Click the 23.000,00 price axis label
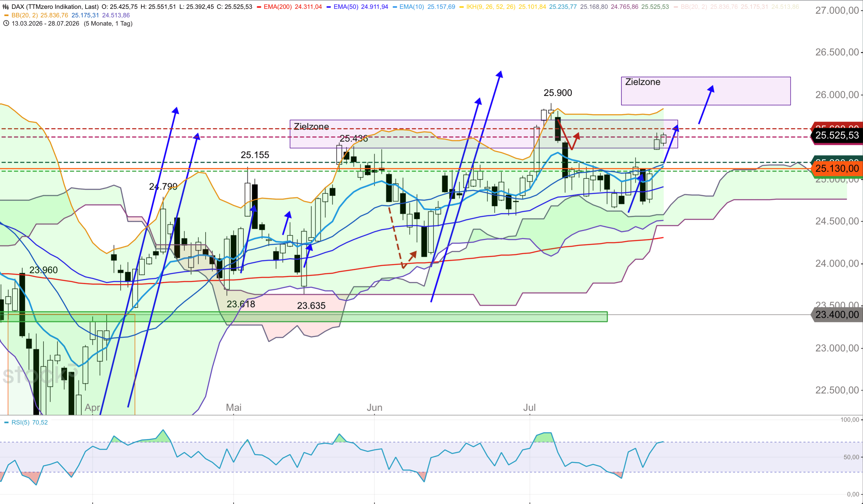 click(837, 348)
